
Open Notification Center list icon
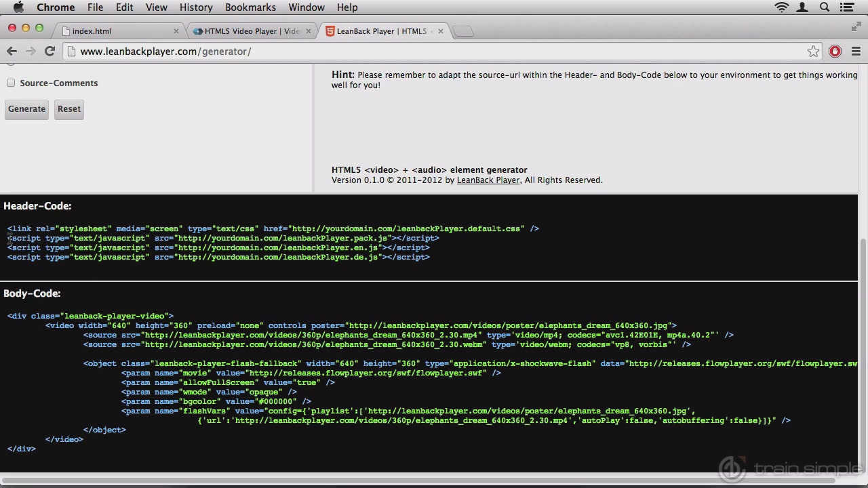(x=846, y=7)
